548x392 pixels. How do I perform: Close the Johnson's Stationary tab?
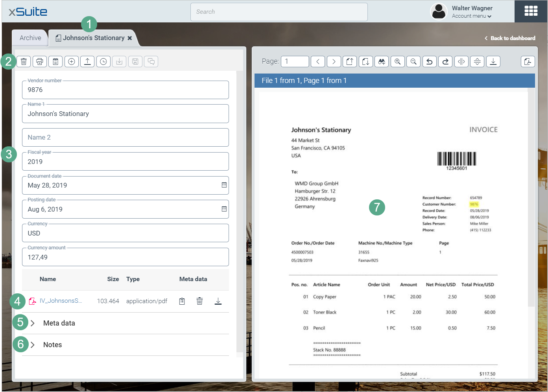(129, 38)
